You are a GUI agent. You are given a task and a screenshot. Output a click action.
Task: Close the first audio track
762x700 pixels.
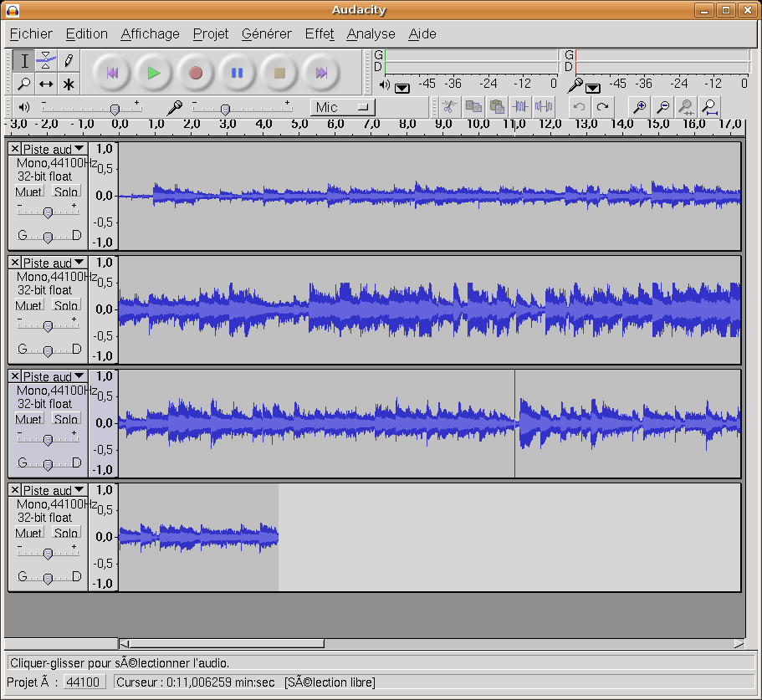tap(15, 149)
